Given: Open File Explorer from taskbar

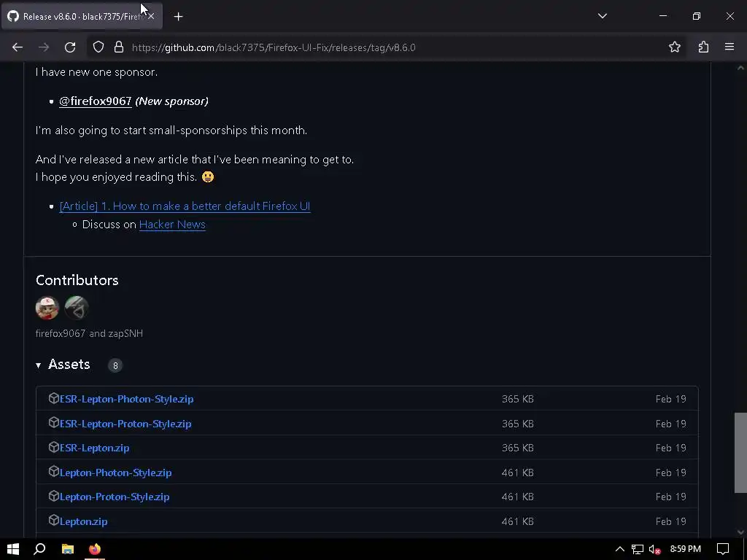Looking at the screenshot, I should (68, 549).
